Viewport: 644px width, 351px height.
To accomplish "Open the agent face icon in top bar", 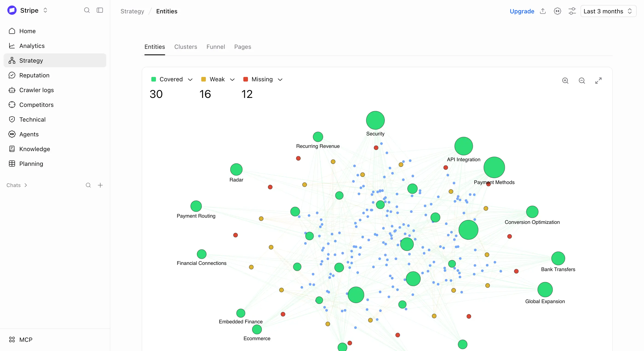I will pyautogui.click(x=557, y=11).
